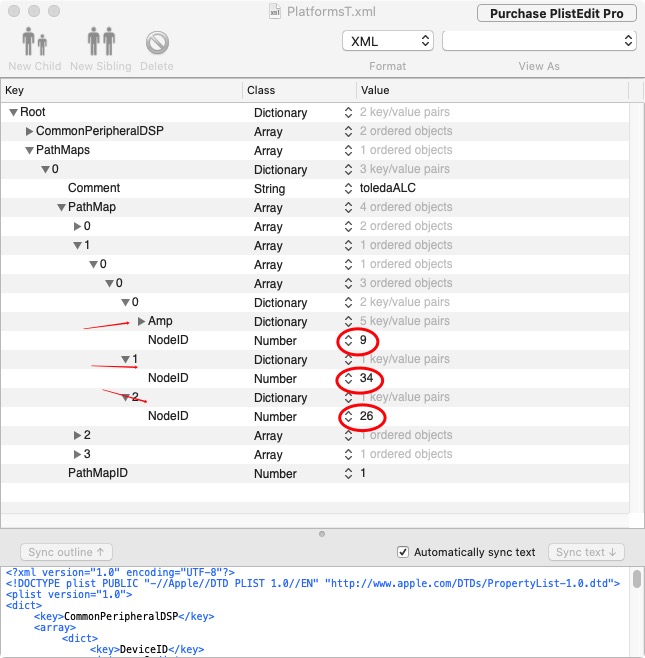This screenshot has width=645, height=658.
Task: Select the PathMapID key
Action: (98, 473)
